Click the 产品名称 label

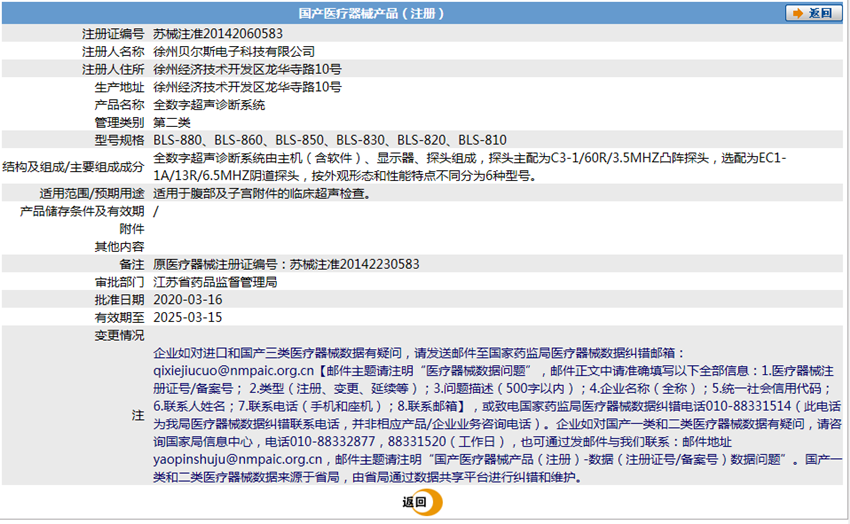(x=119, y=105)
